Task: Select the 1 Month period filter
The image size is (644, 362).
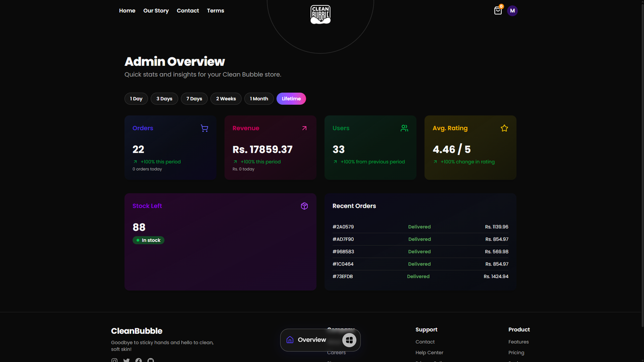Action: point(259,99)
